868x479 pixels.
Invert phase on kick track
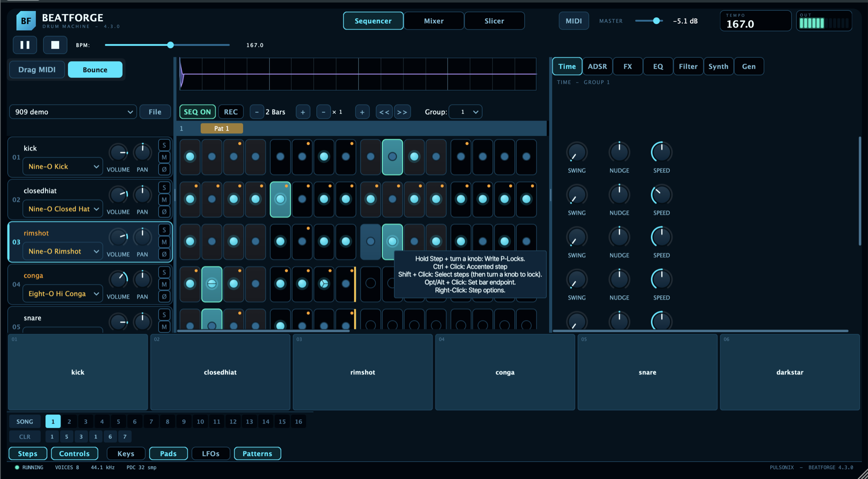click(x=164, y=169)
